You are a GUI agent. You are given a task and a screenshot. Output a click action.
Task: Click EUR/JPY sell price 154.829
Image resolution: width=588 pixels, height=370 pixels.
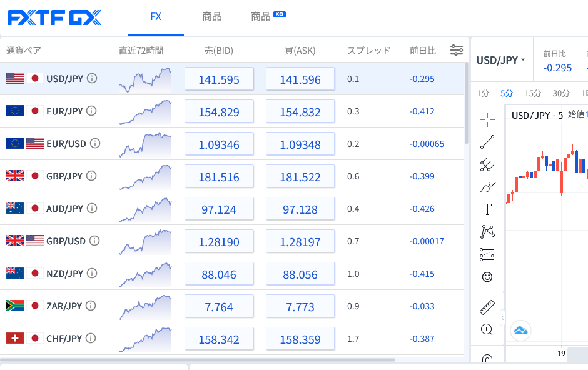coord(219,112)
